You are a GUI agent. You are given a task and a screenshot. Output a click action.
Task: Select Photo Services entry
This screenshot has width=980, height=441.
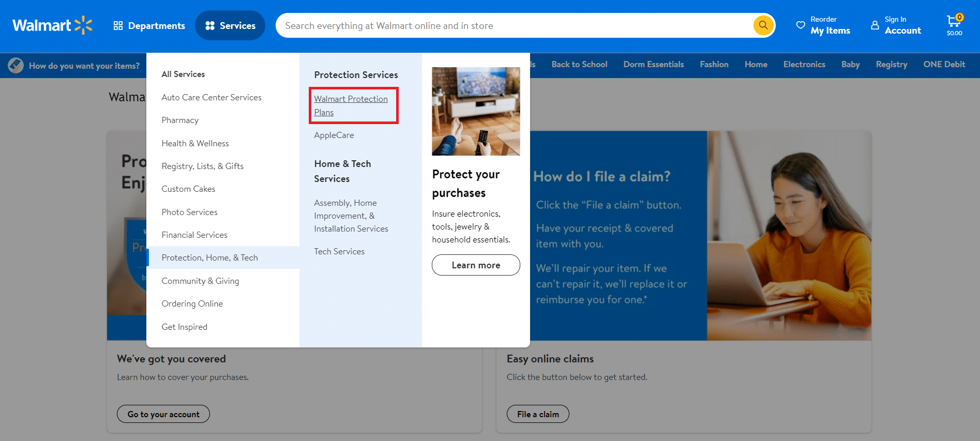[189, 212]
